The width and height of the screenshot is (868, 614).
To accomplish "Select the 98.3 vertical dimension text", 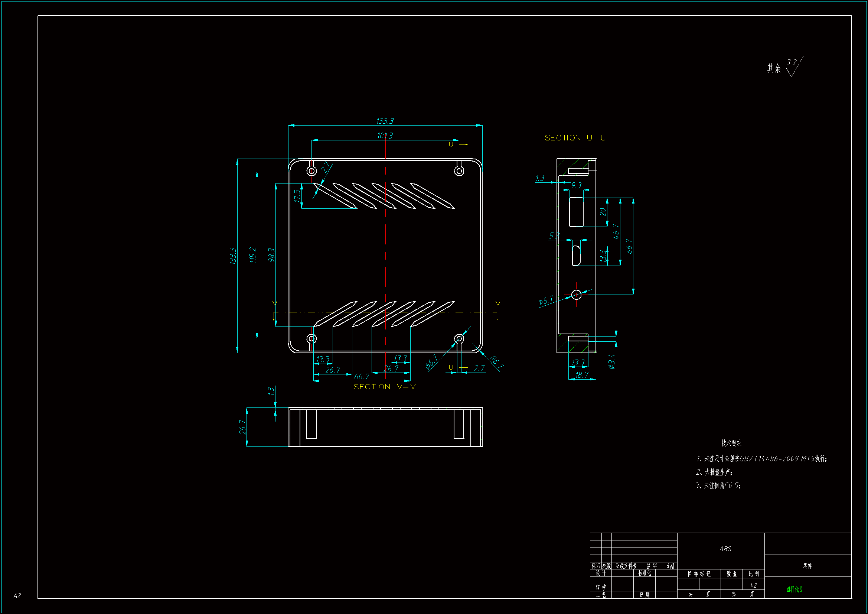I will tap(271, 255).
